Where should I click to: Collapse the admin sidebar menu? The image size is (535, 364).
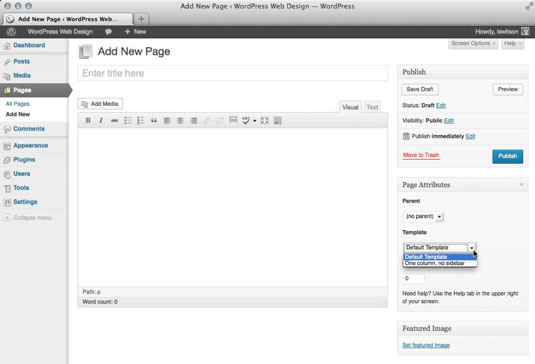(27, 218)
